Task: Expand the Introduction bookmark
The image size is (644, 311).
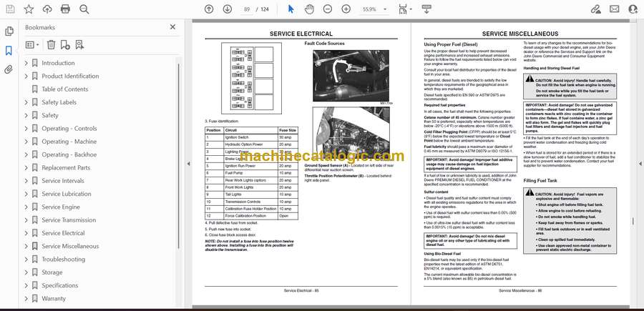Action: click(x=26, y=63)
